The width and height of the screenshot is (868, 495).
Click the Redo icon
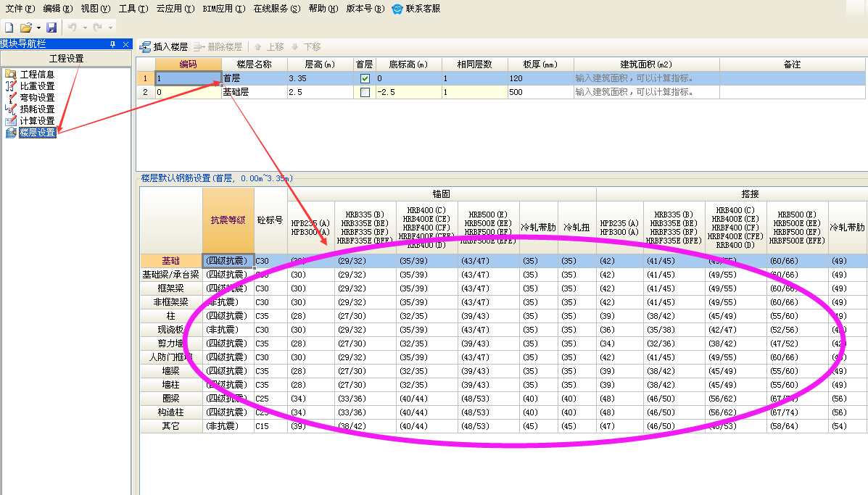[x=97, y=27]
